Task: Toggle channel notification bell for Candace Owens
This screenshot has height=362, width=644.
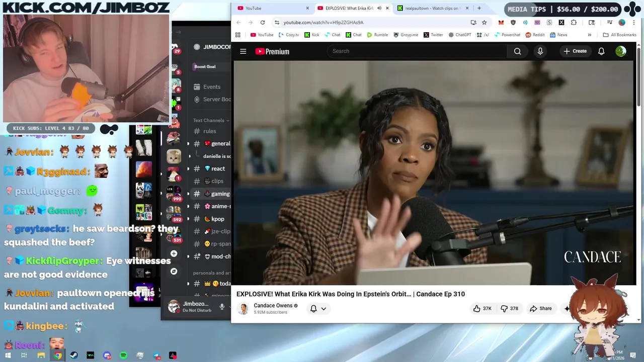Action: coord(313,309)
